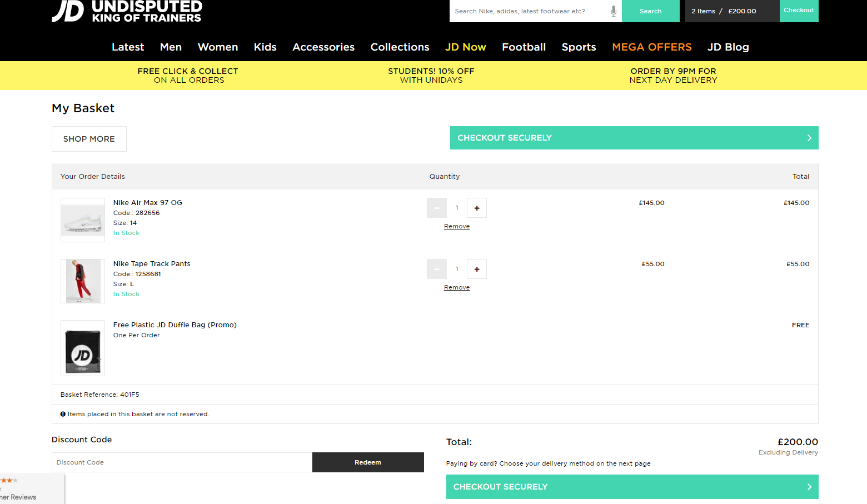The height and width of the screenshot is (504, 867).
Task: Click bottom CHECKOUT SECURELY button
Action: point(632,487)
